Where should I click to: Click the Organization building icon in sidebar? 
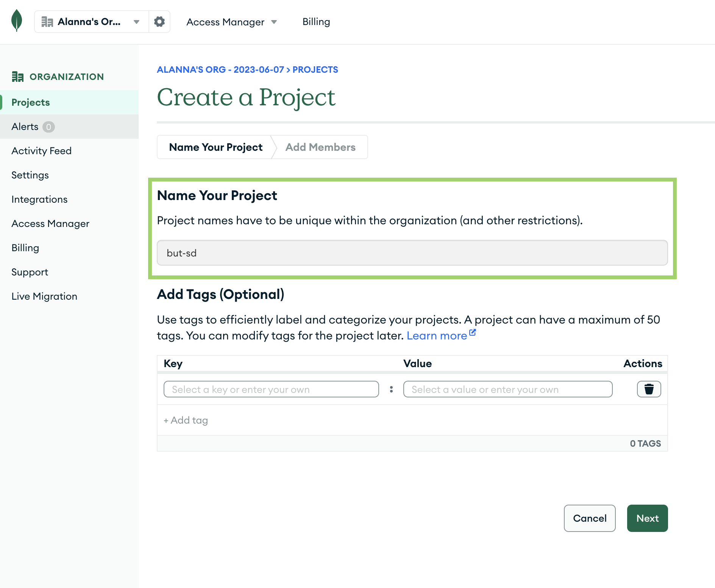17,77
